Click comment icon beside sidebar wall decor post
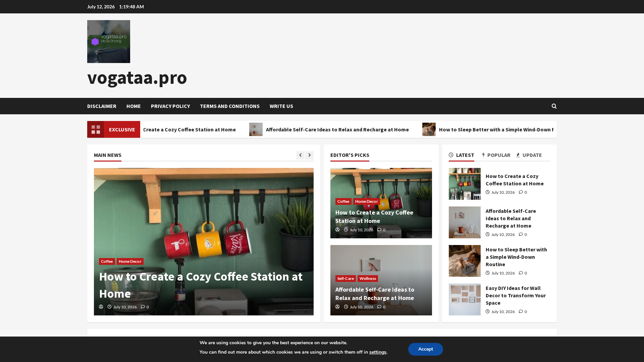The height and width of the screenshot is (362, 644). pos(521,311)
